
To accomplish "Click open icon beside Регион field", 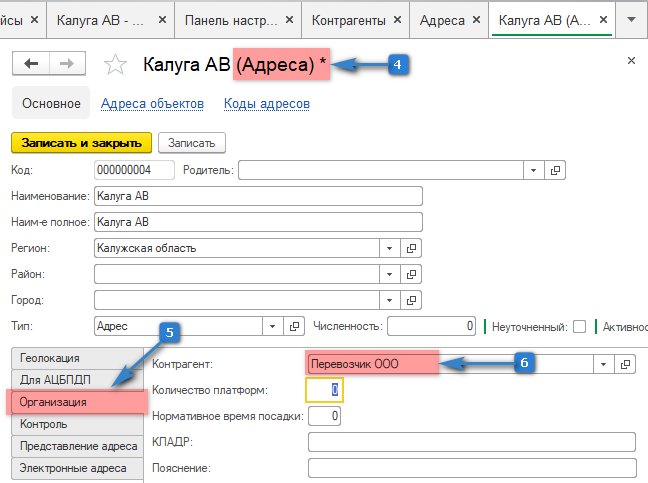I will (411, 248).
